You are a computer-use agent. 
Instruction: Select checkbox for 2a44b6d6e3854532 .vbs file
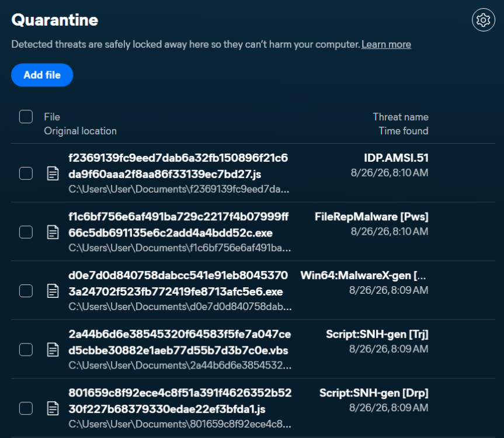click(x=26, y=350)
